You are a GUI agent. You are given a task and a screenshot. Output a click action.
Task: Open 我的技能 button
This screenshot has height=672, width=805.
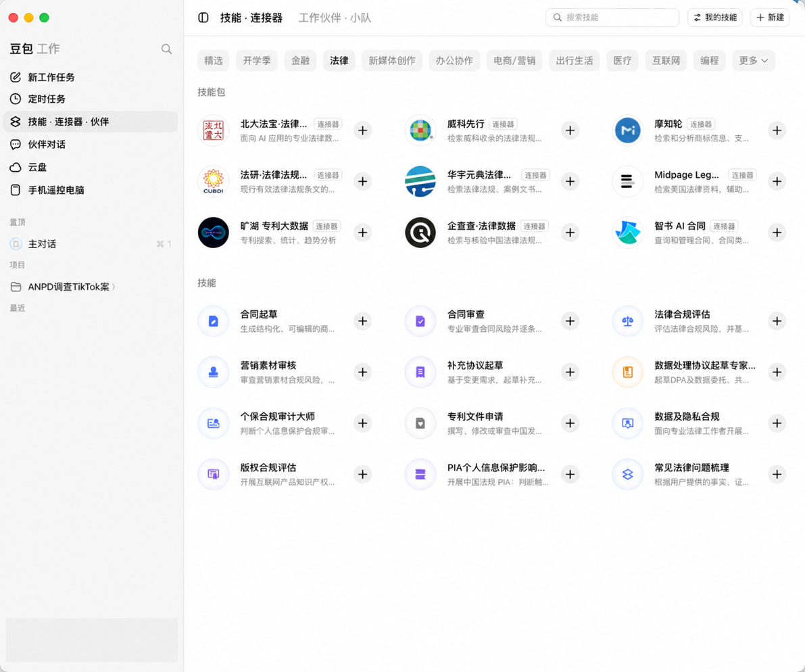click(x=714, y=18)
